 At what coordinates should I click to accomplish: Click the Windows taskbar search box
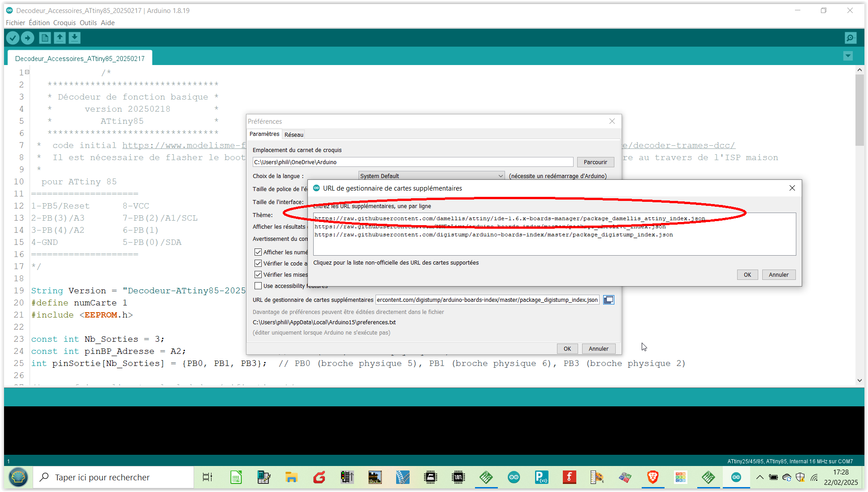pyautogui.click(x=112, y=477)
